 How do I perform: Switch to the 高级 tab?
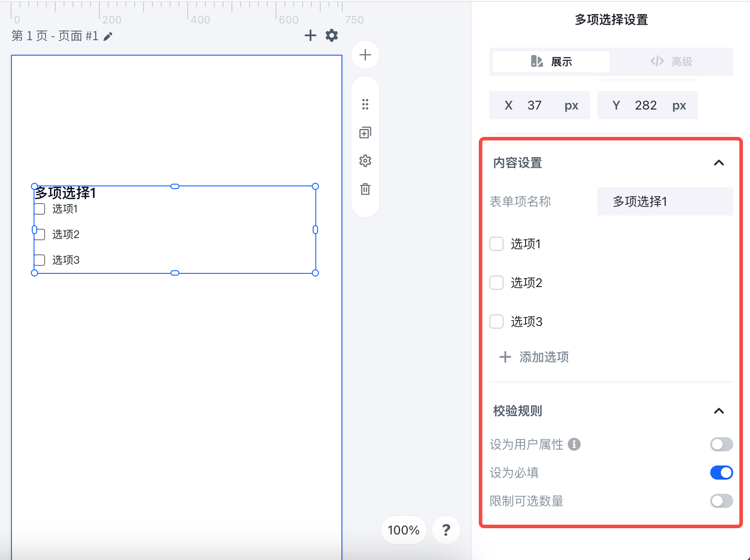click(x=671, y=61)
